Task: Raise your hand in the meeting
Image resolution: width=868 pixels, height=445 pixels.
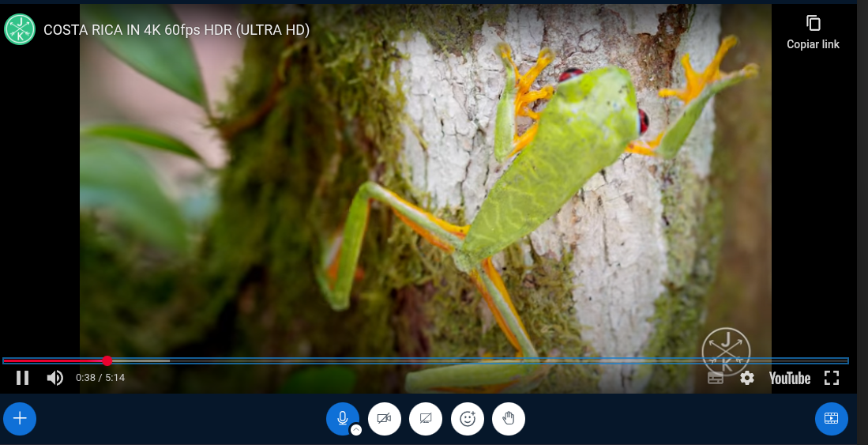Action: [x=509, y=419]
